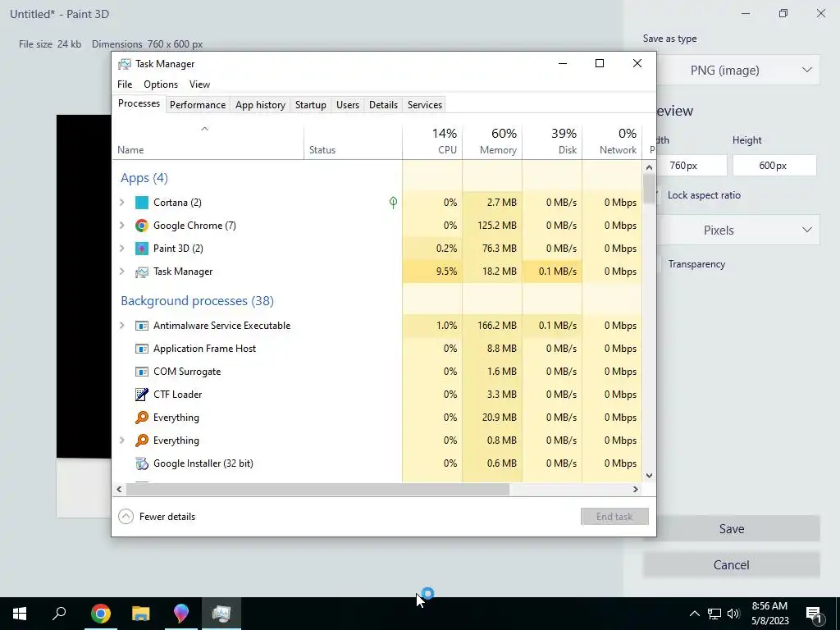Switch to the Performance tab

tap(198, 105)
